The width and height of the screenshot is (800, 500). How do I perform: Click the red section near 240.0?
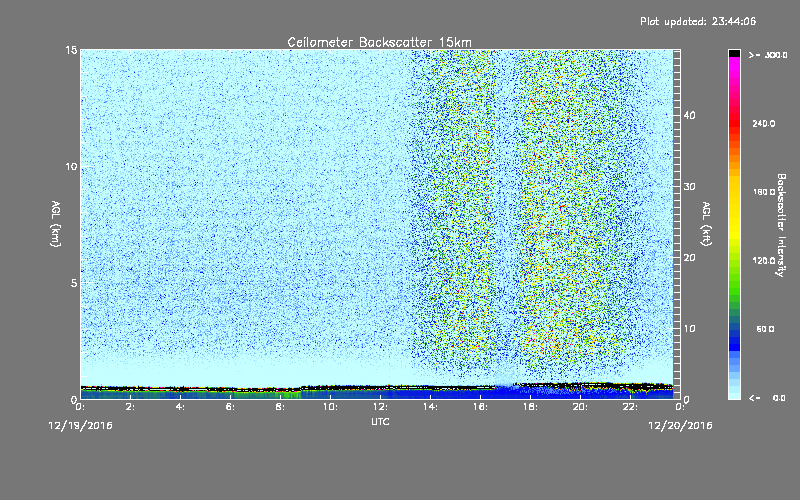(x=734, y=124)
